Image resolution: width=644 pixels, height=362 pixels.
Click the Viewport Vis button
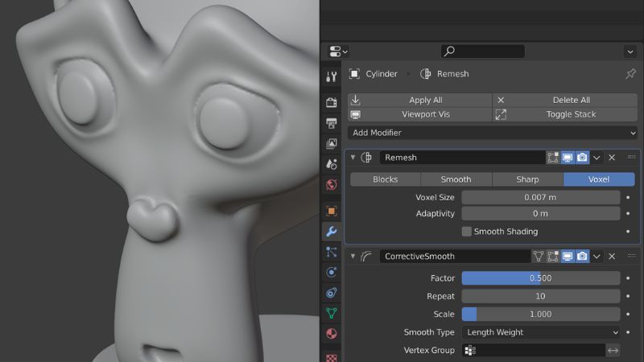click(x=419, y=114)
